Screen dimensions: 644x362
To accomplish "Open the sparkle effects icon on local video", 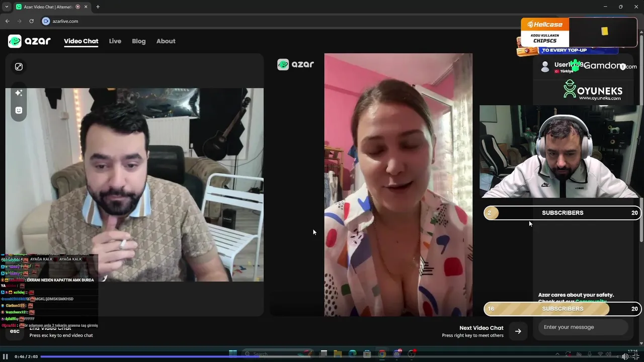I will (19, 93).
